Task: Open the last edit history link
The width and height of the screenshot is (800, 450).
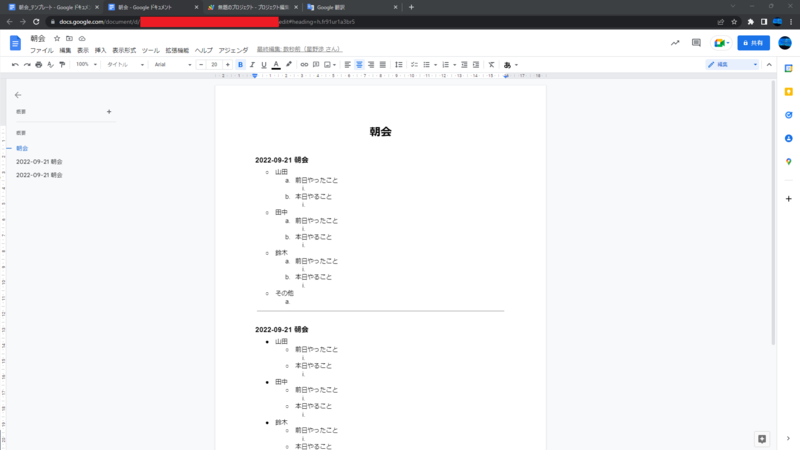Action: tap(299, 49)
